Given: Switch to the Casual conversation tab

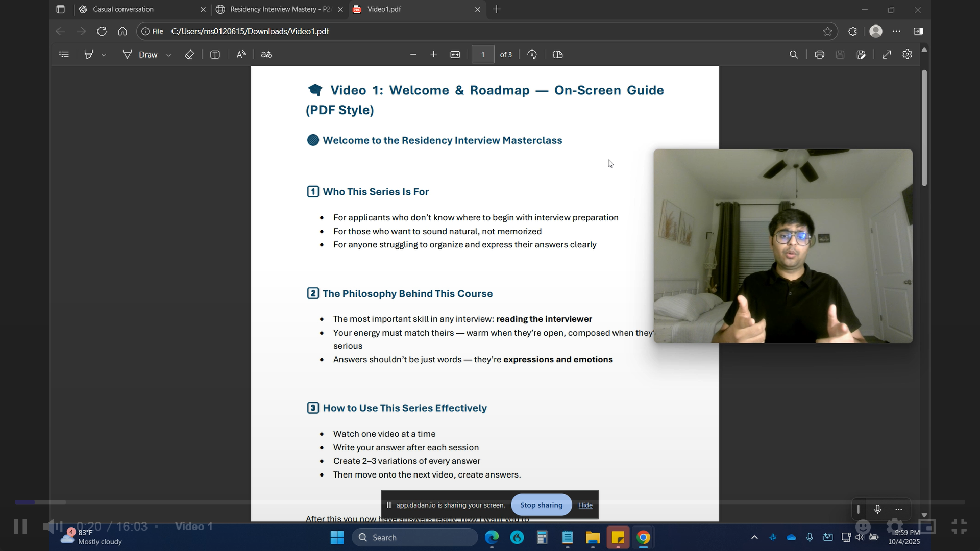Looking at the screenshot, I should point(139,9).
